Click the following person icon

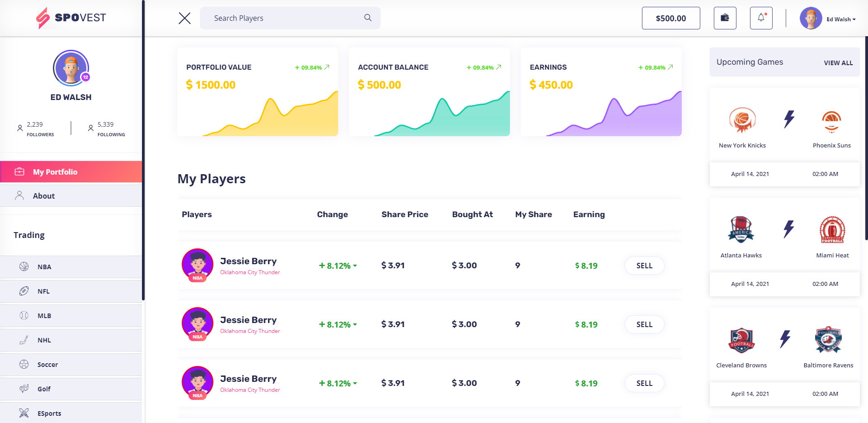click(91, 128)
